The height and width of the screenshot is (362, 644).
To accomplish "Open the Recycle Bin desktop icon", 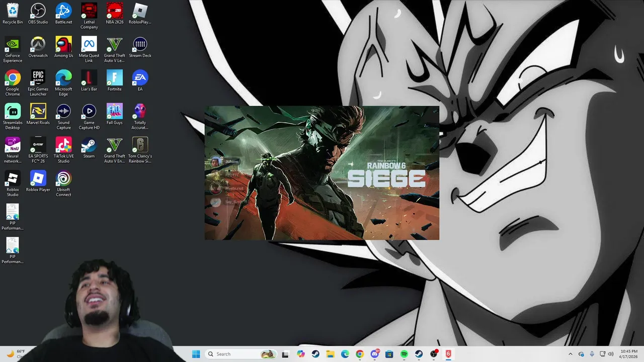I will (13, 14).
